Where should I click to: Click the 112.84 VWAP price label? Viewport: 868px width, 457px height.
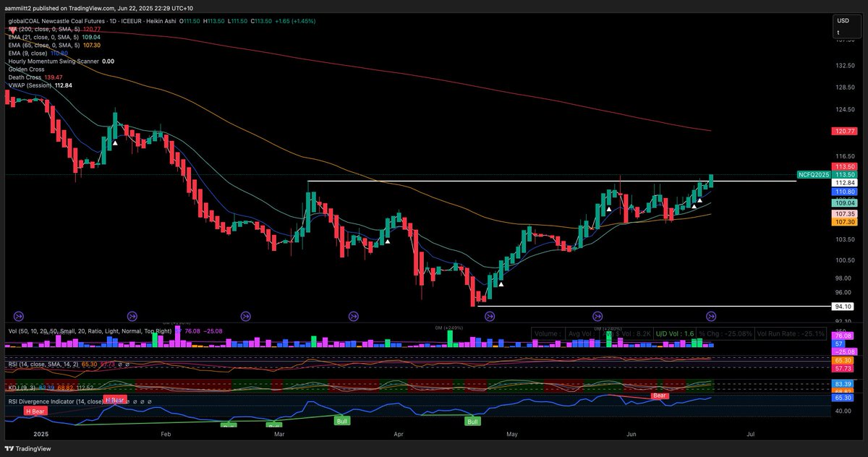845,183
